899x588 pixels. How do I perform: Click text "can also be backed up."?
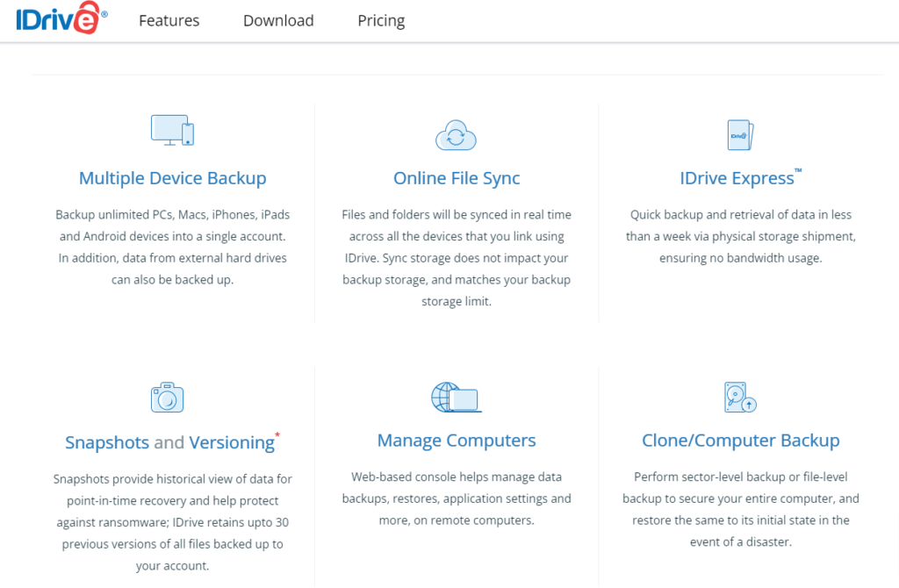tap(173, 280)
